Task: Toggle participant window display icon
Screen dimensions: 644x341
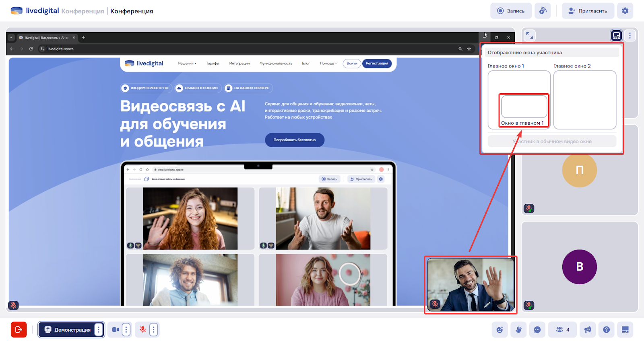Action: (616, 35)
